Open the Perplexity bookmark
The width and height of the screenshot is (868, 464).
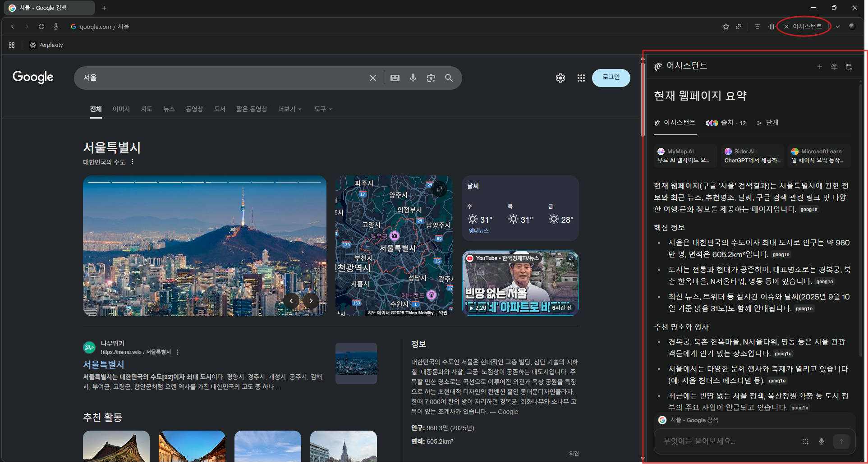tap(46, 45)
